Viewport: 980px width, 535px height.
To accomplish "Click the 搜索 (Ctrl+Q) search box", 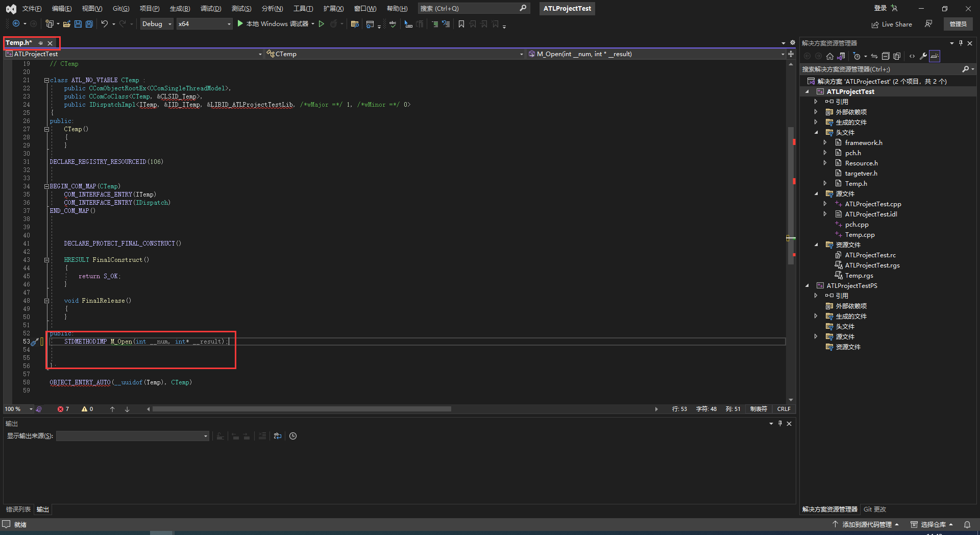I will click(473, 8).
